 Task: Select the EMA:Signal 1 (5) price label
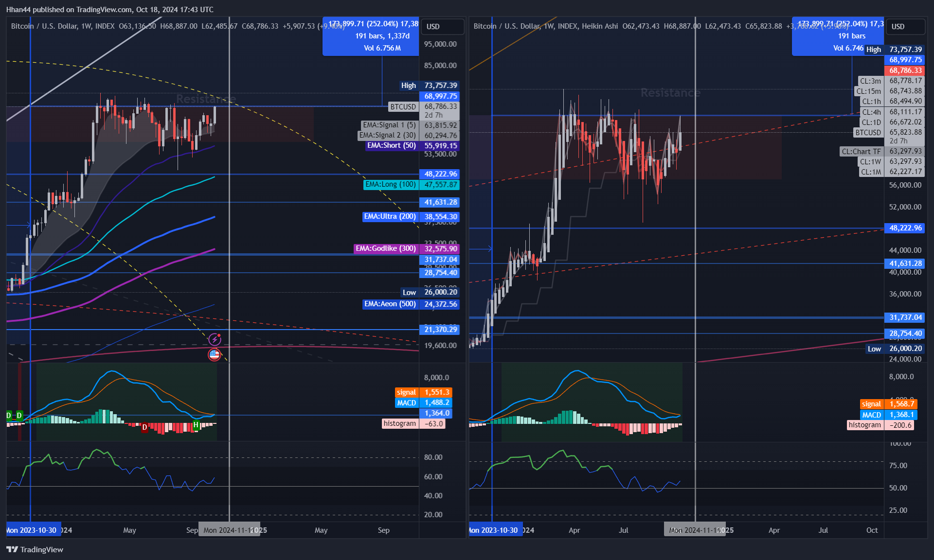(x=410, y=125)
